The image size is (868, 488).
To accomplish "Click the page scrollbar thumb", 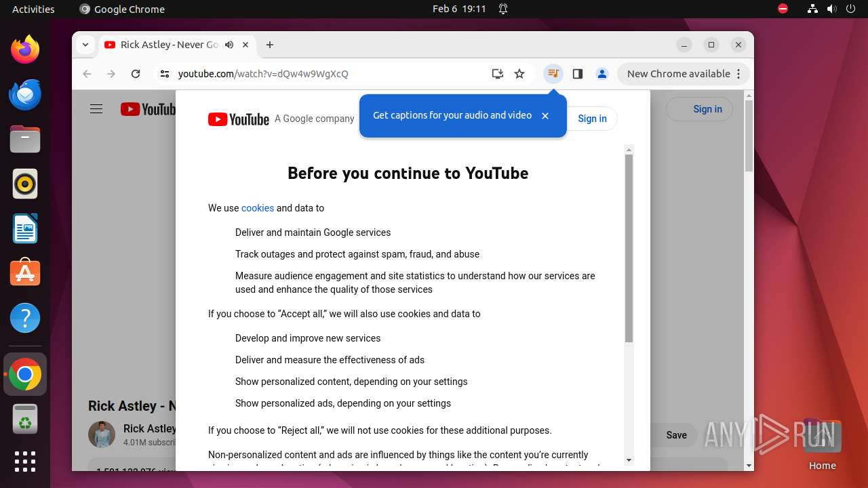I will pos(749,136).
